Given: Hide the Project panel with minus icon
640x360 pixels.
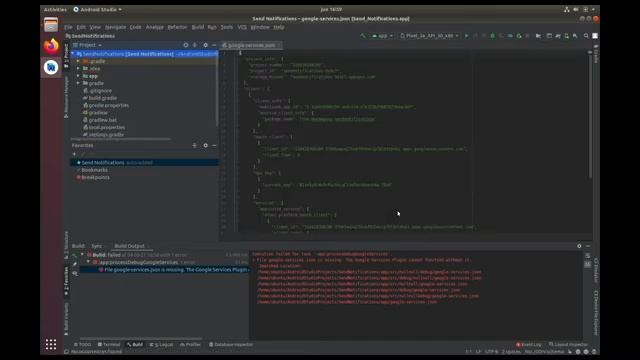Looking at the screenshot, I should coord(214,45).
